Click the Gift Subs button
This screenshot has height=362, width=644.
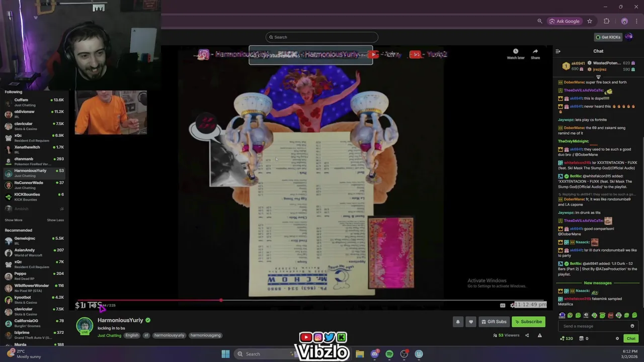coord(494,322)
